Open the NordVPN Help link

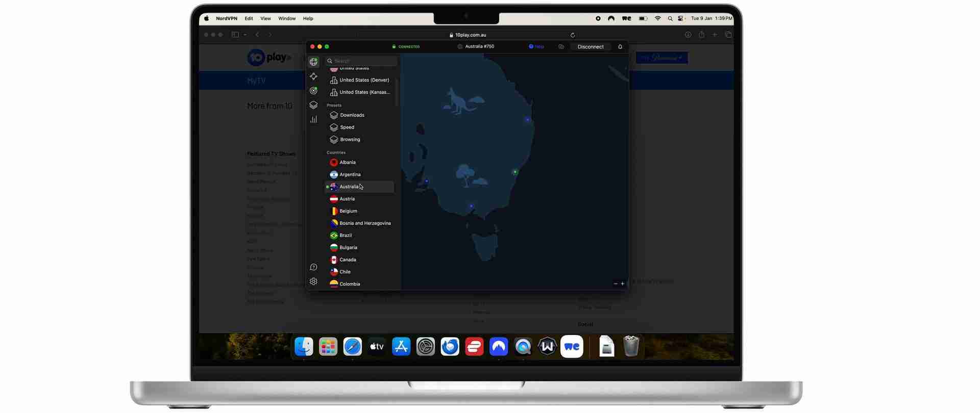[x=536, y=46]
